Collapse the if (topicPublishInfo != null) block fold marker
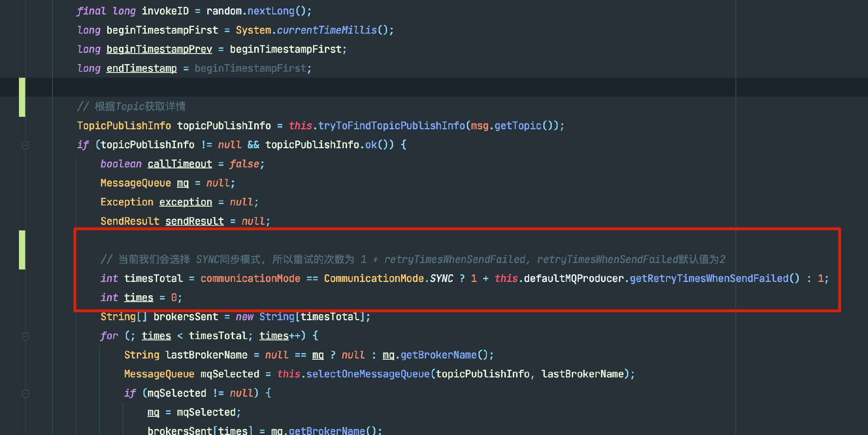This screenshot has width=868, height=435. [x=25, y=145]
